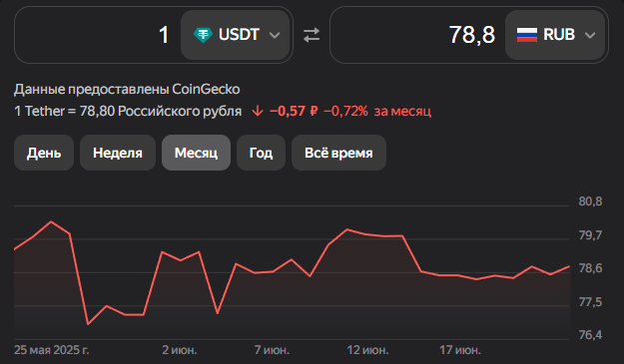Click the amount field containing 1
This screenshot has width=624, height=364.
pyautogui.click(x=97, y=35)
